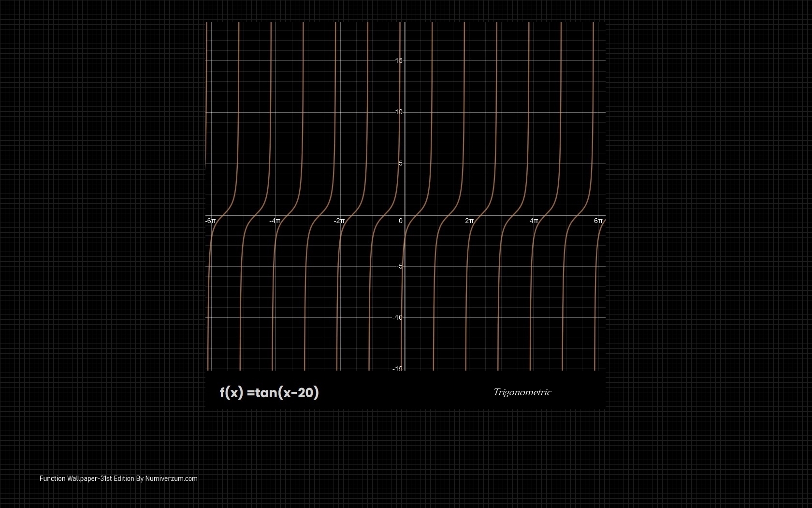Image resolution: width=812 pixels, height=508 pixels.
Task: Click the f(x) =tan(x-20) formula text
Action: click(x=269, y=392)
